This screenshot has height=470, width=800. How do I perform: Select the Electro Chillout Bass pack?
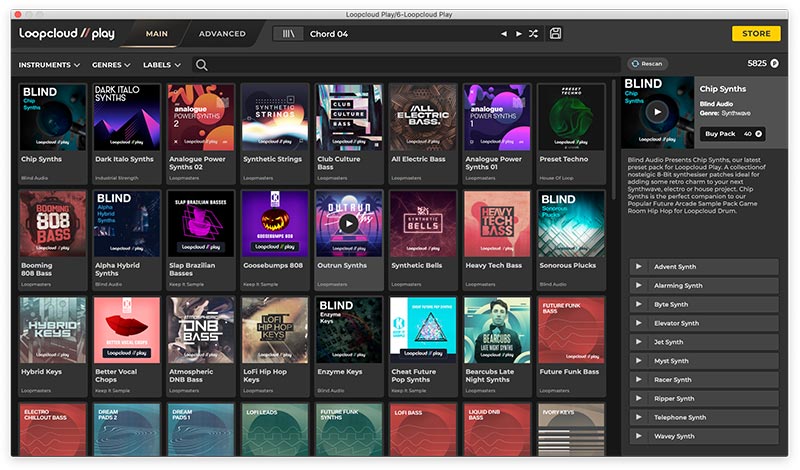tap(53, 429)
